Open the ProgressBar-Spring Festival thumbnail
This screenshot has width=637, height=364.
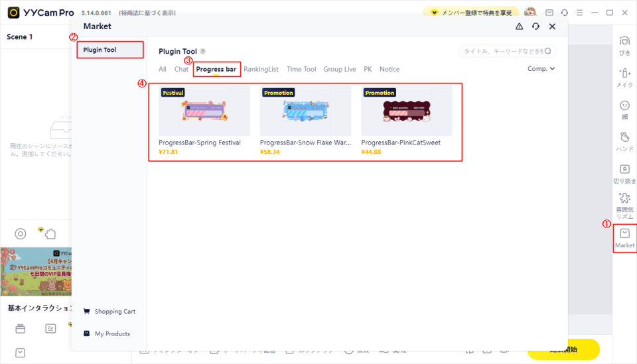(204, 111)
